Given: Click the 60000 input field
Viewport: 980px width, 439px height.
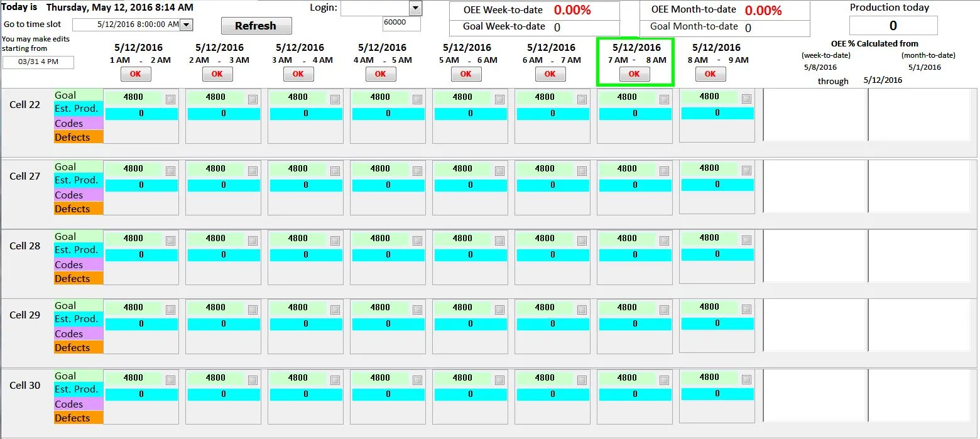Looking at the screenshot, I should 401,23.
